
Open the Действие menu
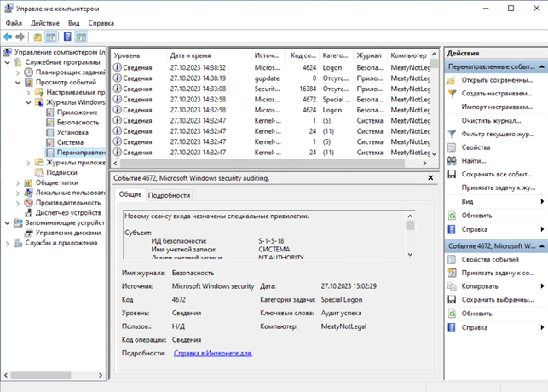click(45, 23)
